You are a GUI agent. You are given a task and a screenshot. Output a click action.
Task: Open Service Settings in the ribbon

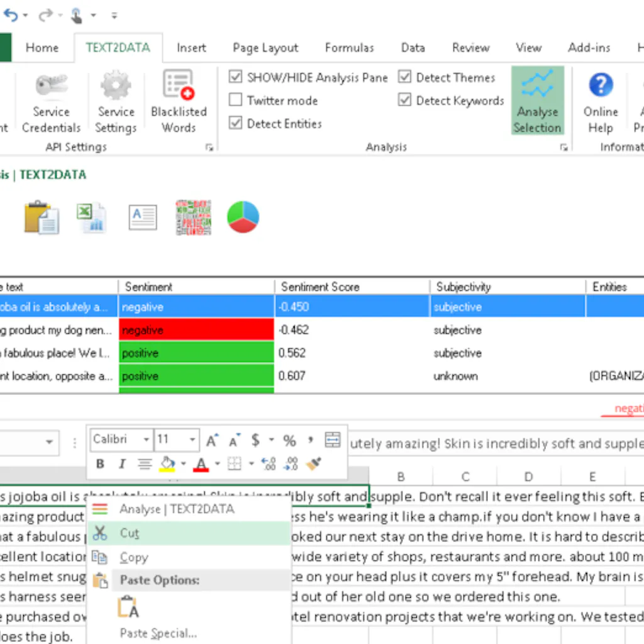tap(116, 101)
